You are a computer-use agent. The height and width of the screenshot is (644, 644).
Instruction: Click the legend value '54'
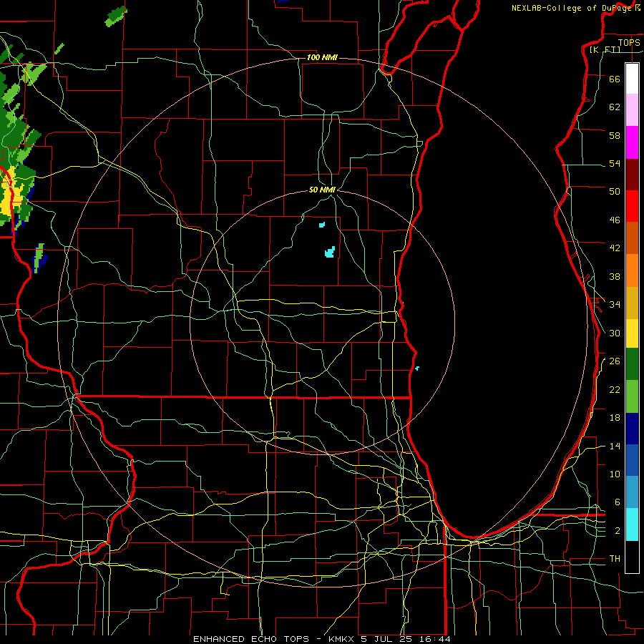pyautogui.click(x=615, y=163)
